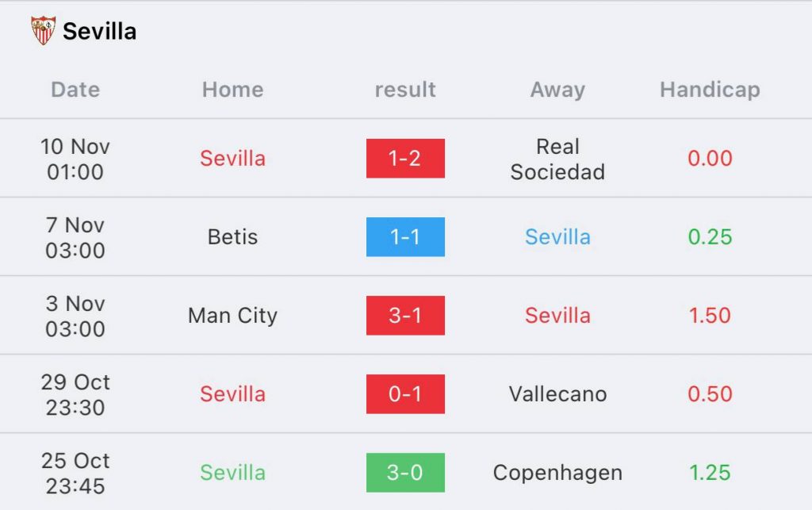This screenshot has height=510, width=812.
Task: Click the 10 Nov 01:00 match date
Action: [x=75, y=159]
